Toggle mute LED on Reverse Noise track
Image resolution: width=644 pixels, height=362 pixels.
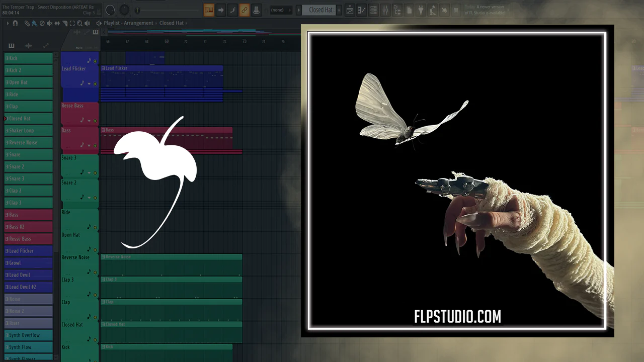pyautogui.click(x=95, y=272)
